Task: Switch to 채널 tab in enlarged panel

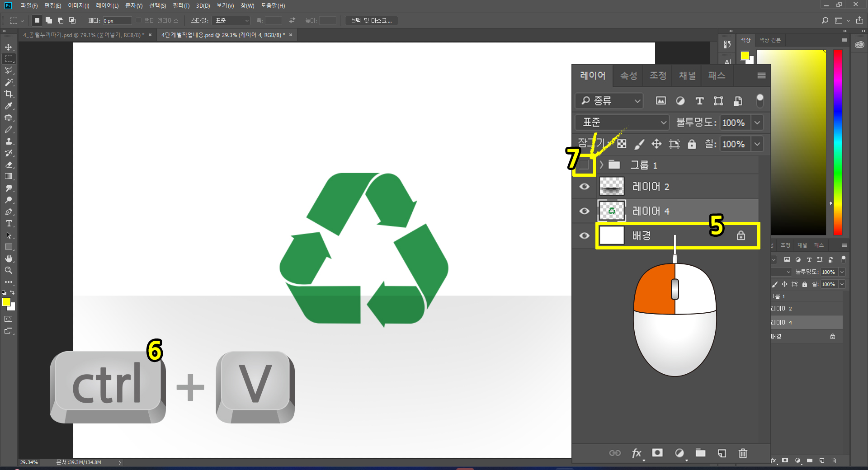Action: (x=687, y=75)
